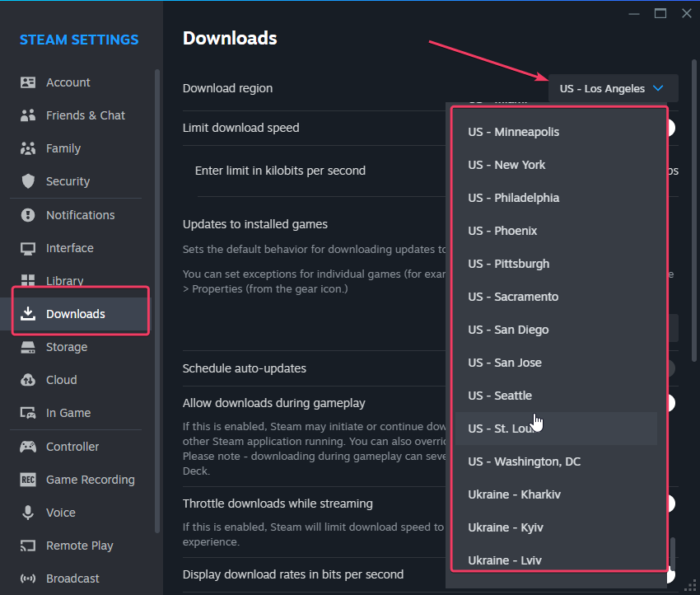Image resolution: width=700 pixels, height=595 pixels.
Task: Click the In Game overlay icon
Action: point(28,413)
